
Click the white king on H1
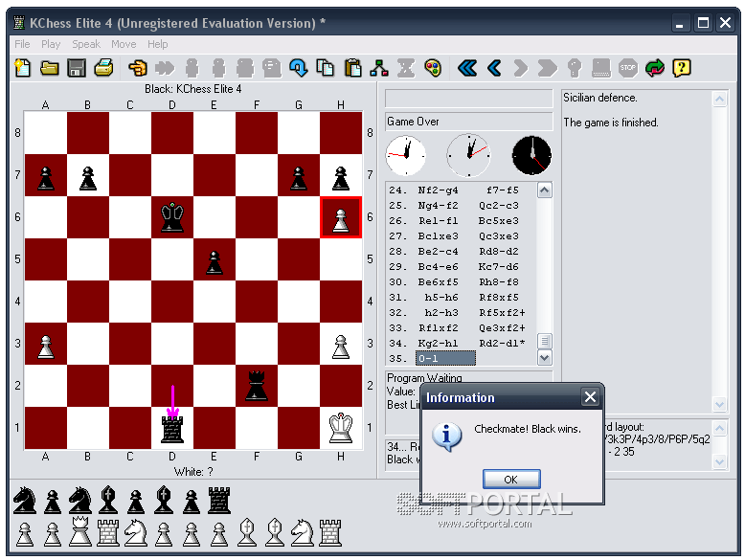click(x=341, y=428)
